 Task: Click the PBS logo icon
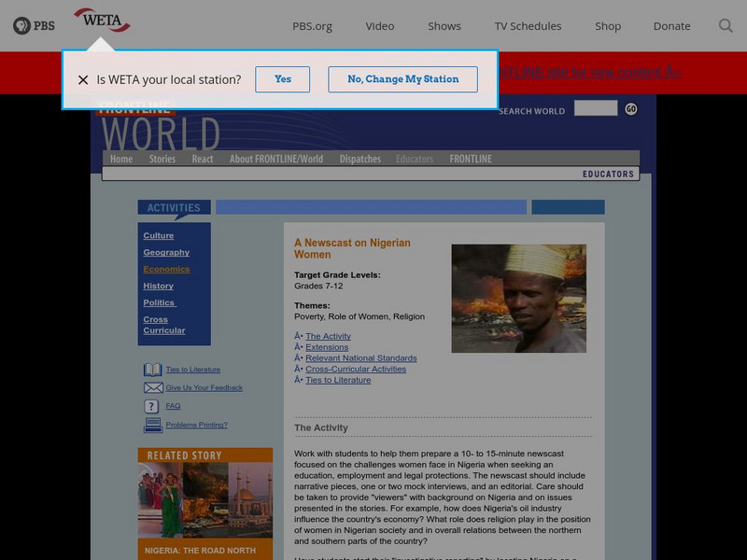pos(34,26)
